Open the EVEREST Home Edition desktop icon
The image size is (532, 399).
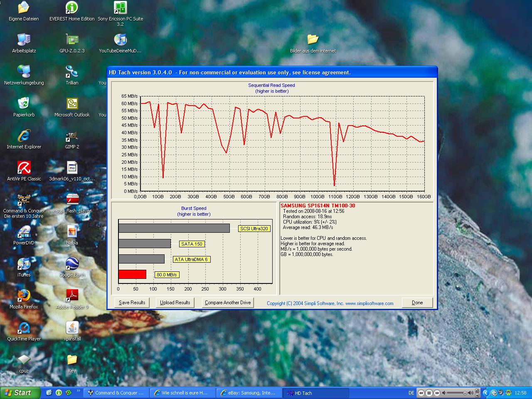(72, 8)
